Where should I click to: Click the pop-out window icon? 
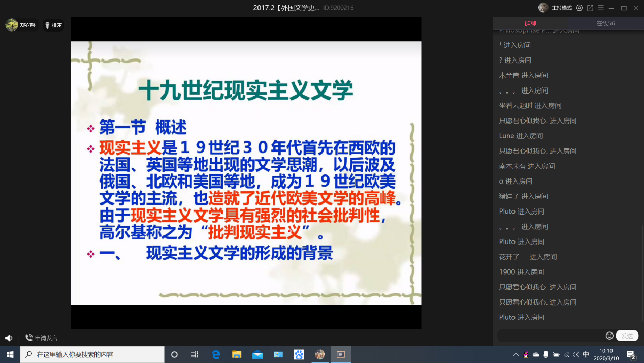click(x=590, y=8)
